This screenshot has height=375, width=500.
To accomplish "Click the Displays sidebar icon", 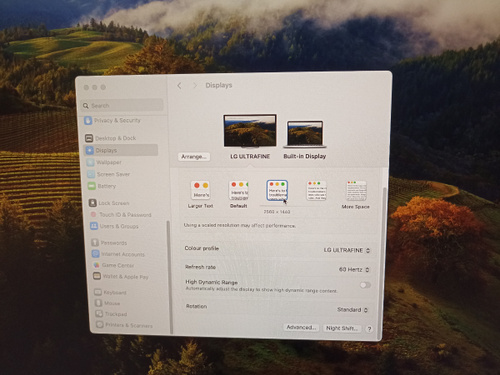I will coord(90,150).
